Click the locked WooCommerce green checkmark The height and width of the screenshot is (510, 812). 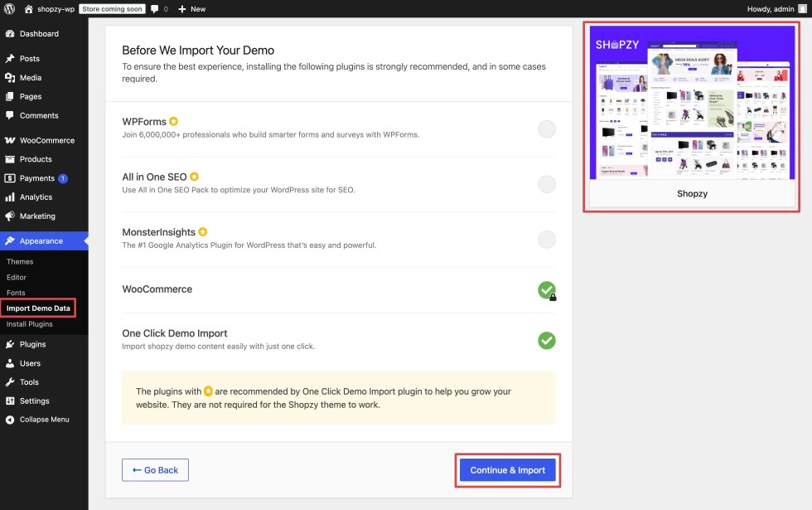(x=546, y=290)
